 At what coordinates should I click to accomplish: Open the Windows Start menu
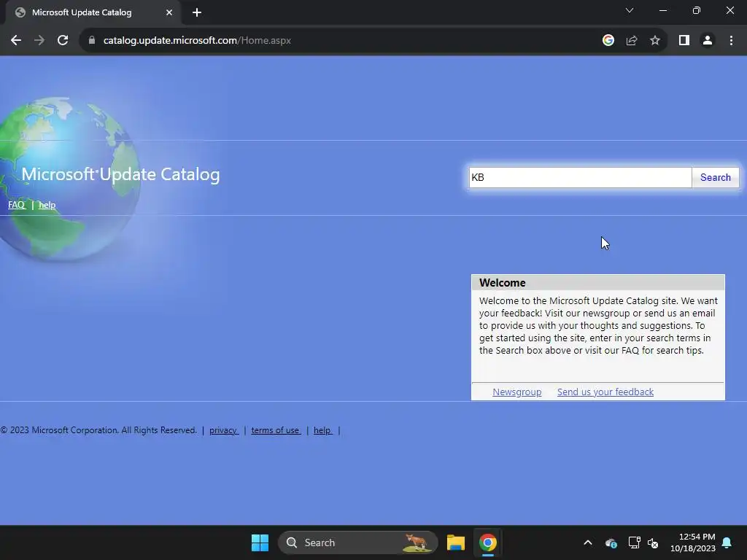click(x=260, y=542)
